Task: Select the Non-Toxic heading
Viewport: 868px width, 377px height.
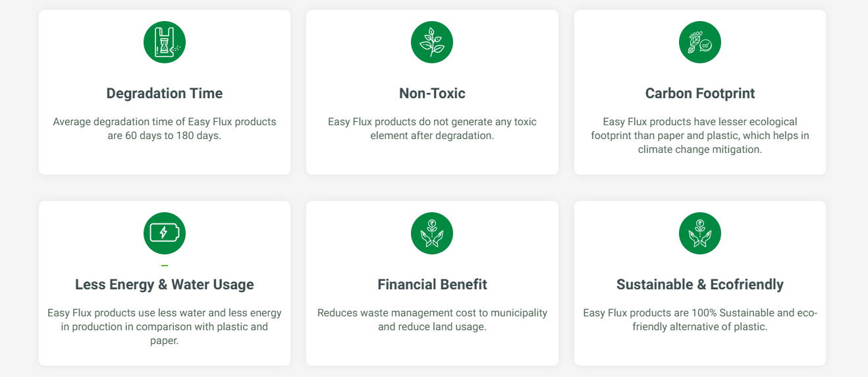Action: 432,94
